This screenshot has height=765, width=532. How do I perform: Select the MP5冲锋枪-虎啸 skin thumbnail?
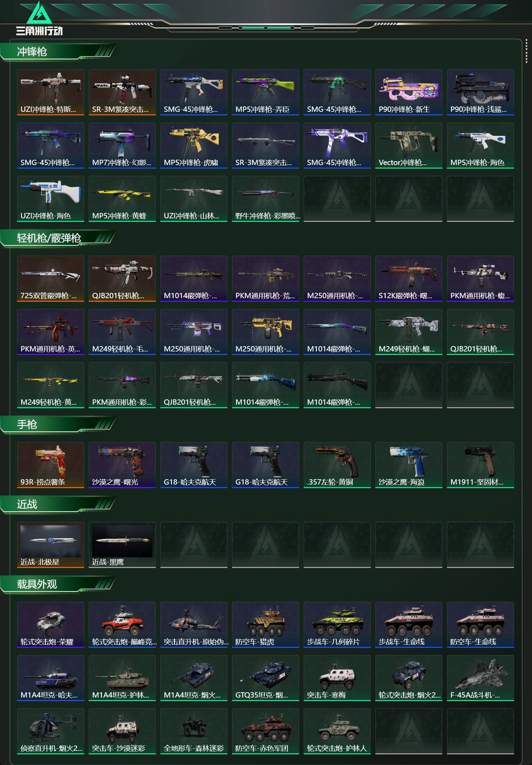coord(194,146)
